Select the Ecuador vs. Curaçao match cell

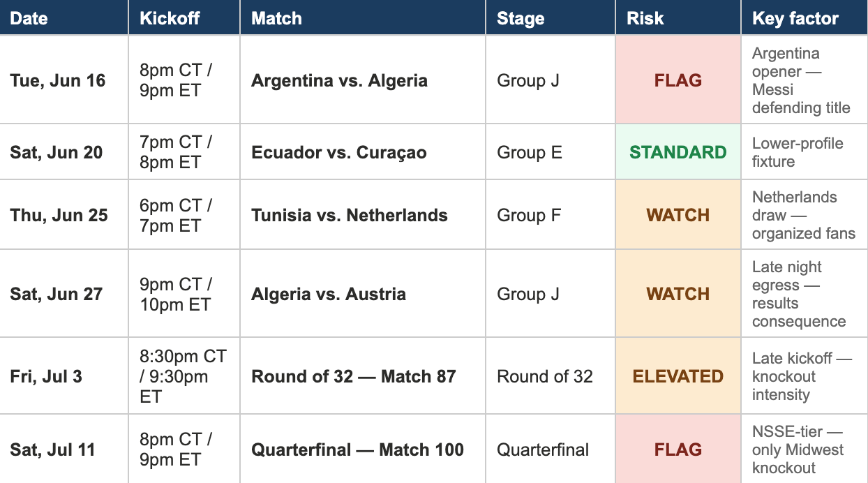(363, 152)
